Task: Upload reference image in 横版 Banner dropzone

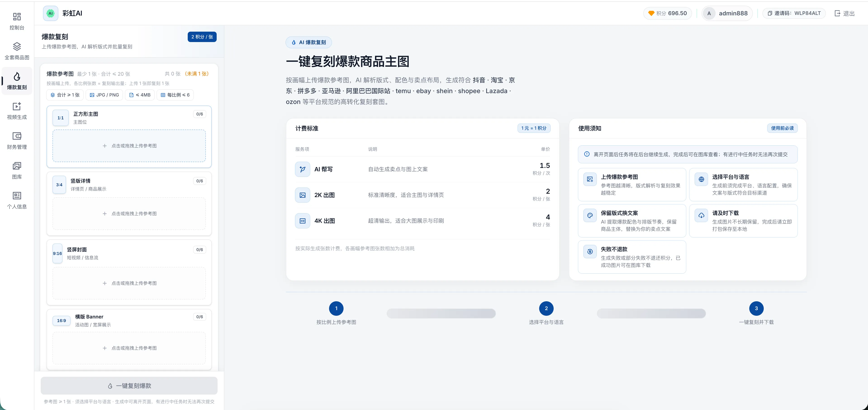Action: click(129, 348)
